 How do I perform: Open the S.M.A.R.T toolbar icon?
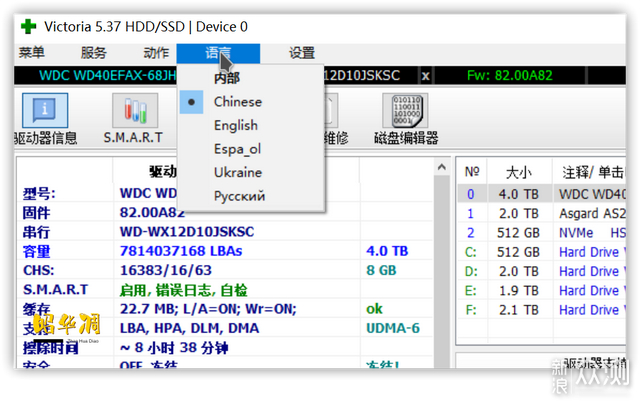coord(133,119)
